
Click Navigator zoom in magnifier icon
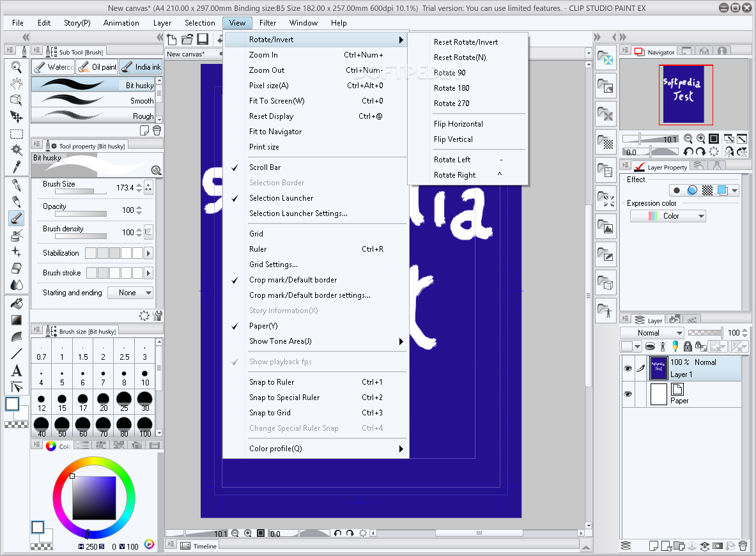700,139
